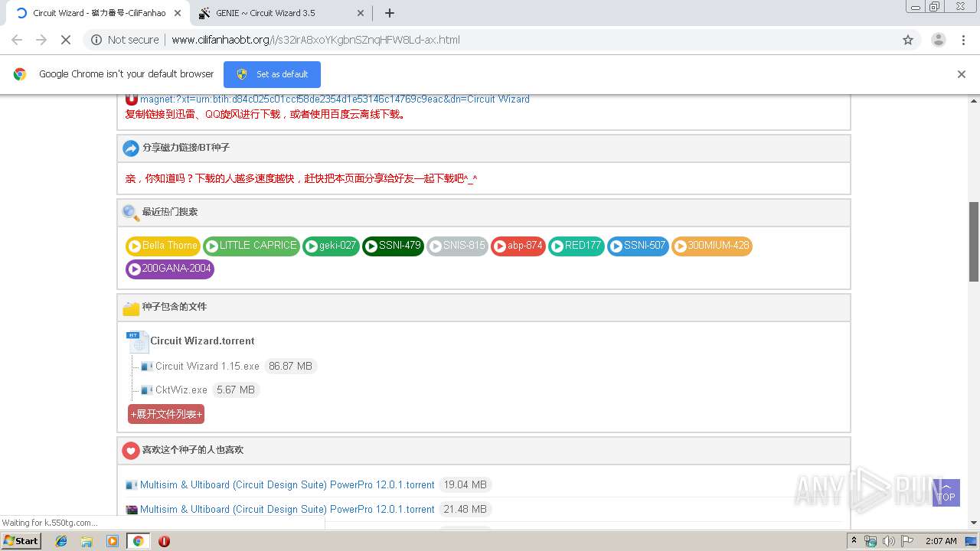Select Circuit Wizard 1.15.exe file entry
The width and height of the screenshot is (980, 551).
point(207,367)
